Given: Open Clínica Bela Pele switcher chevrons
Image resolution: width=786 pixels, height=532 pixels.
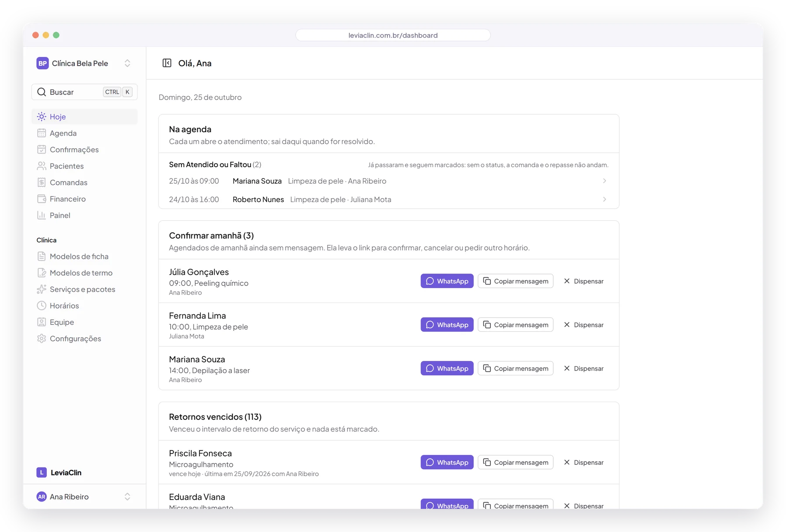Looking at the screenshot, I should click(127, 63).
